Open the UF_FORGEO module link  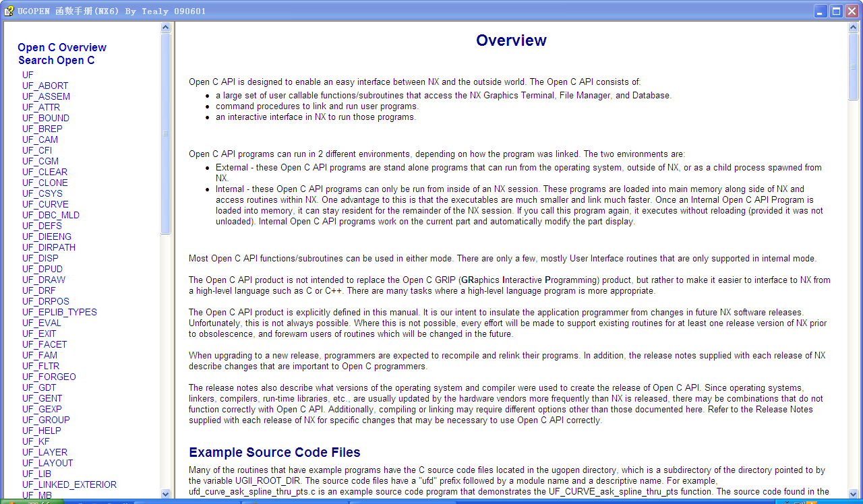[49, 377]
